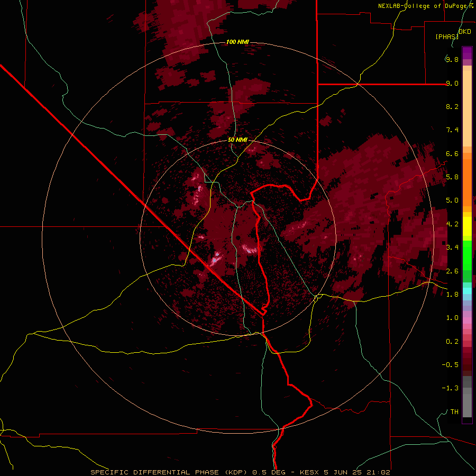Click the "KESX" station identifier
This screenshot has height=476, width=476.
309,472
